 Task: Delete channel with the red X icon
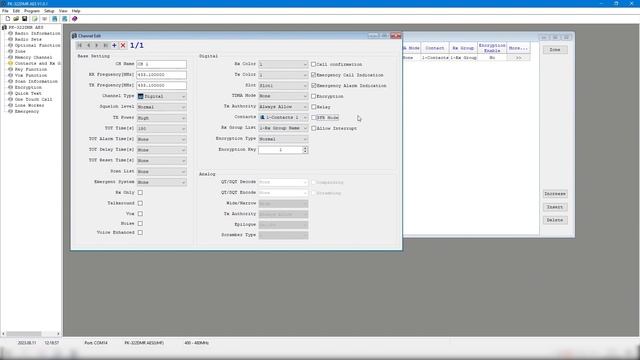click(123, 45)
